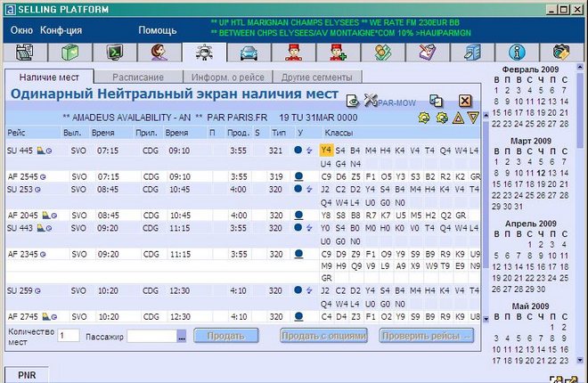Open the blue car rental icon
588x383 pixels.
[x=249, y=53]
